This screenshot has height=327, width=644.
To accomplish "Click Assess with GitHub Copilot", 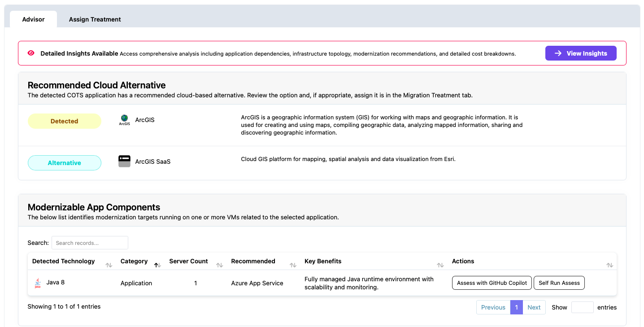I will point(492,283).
